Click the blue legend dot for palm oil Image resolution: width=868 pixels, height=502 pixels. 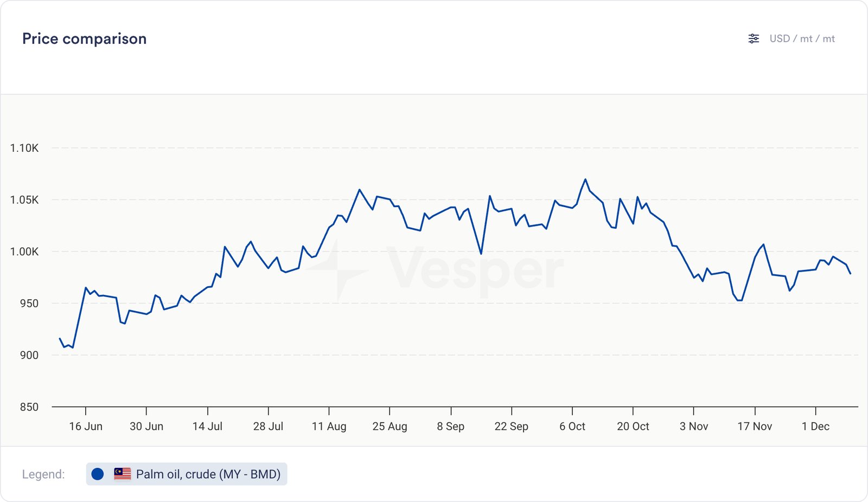pyautogui.click(x=98, y=474)
